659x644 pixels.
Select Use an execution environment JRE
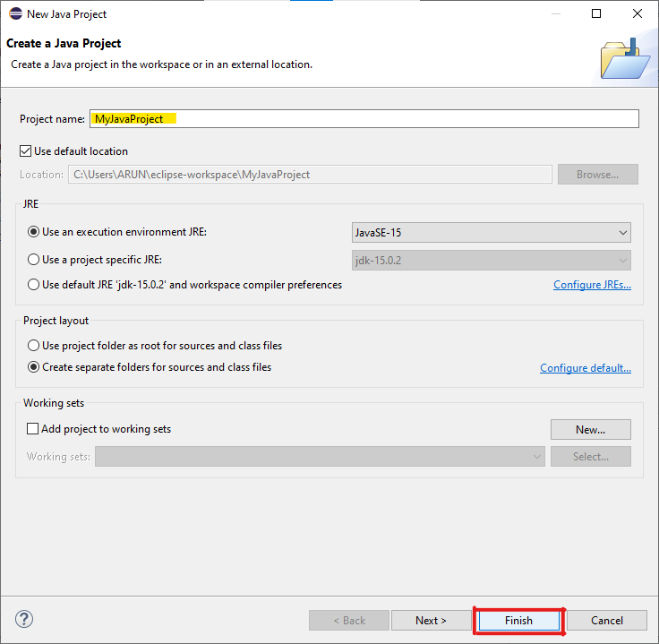pyautogui.click(x=34, y=232)
